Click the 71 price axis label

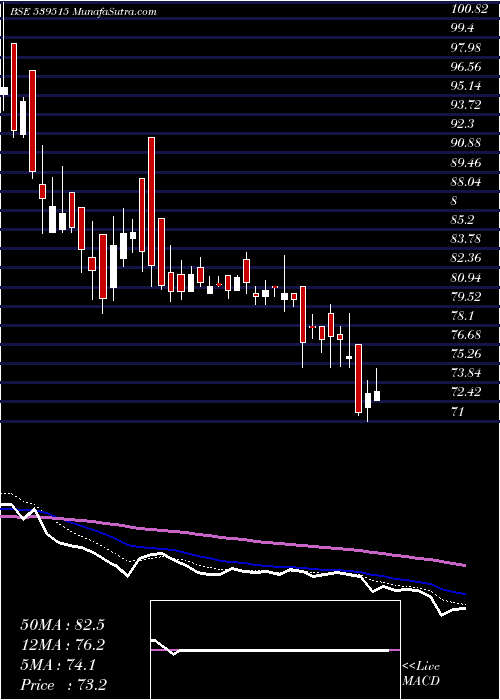click(458, 412)
